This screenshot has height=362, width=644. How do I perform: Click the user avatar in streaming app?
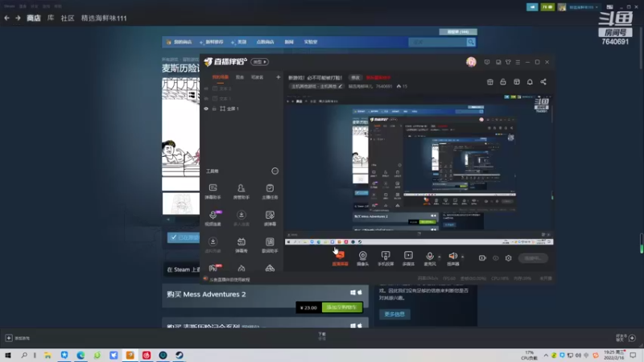pos(471,62)
